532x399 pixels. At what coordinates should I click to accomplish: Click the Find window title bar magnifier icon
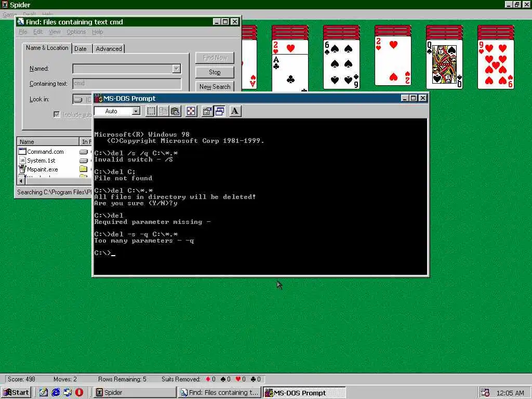point(21,22)
